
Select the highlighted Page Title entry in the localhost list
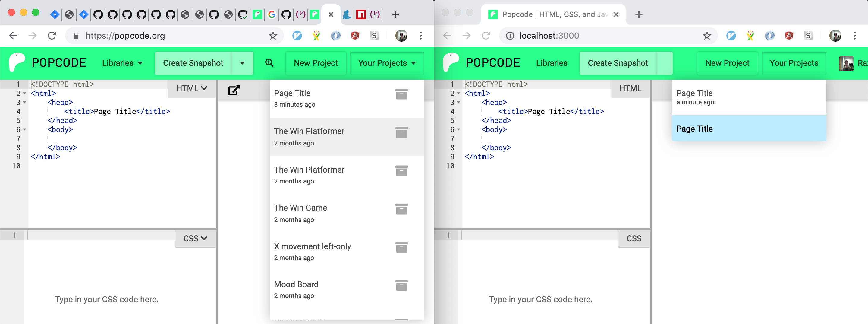749,129
